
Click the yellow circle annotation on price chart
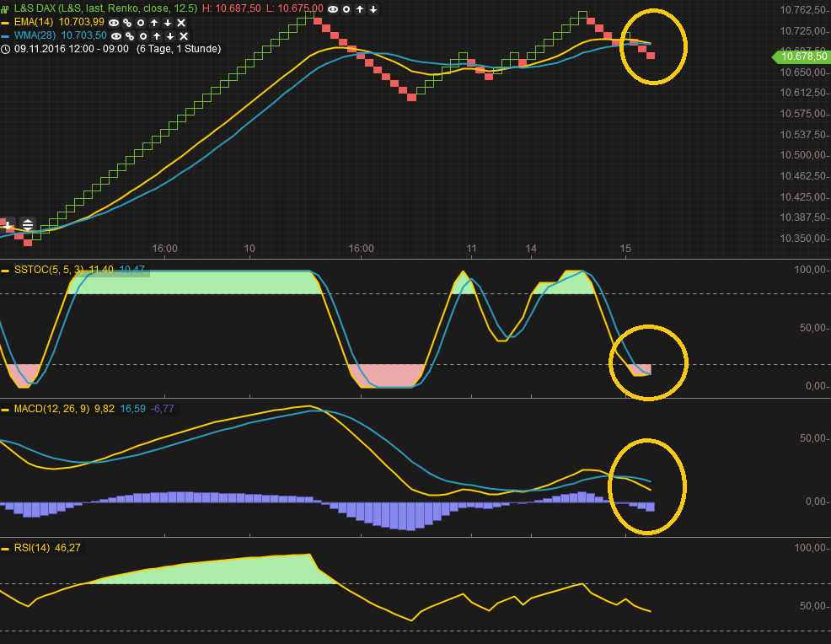point(654,46)
